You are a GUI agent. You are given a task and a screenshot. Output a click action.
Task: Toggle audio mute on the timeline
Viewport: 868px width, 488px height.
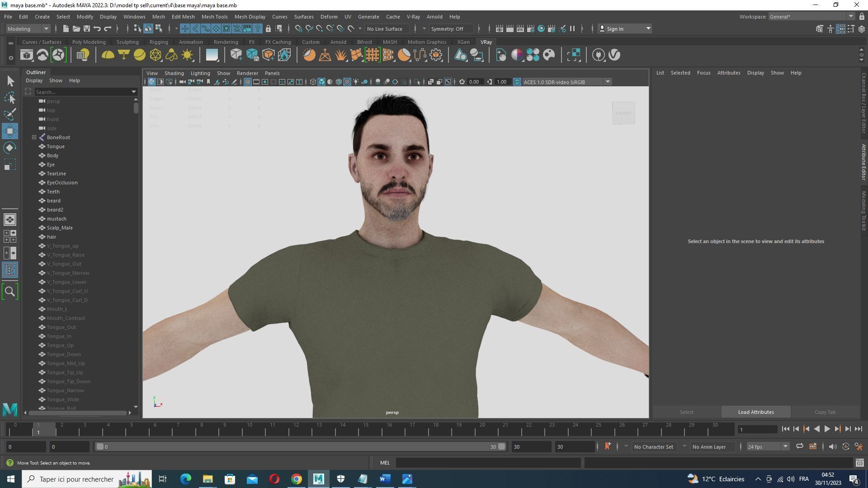click(x=832, y=446)
